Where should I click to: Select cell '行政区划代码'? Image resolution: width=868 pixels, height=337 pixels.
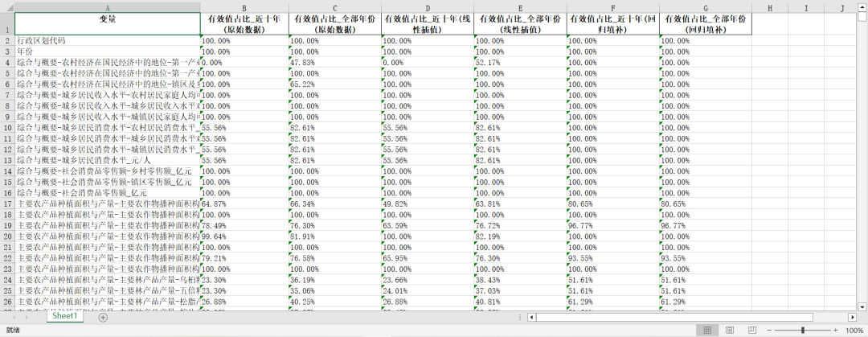pyautogui.click(x=108, y=40)
